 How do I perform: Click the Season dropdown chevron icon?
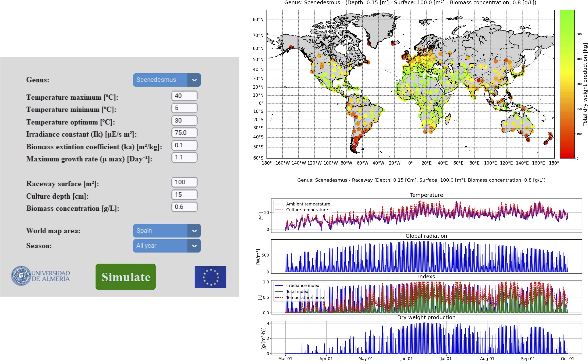pos(194,246)
